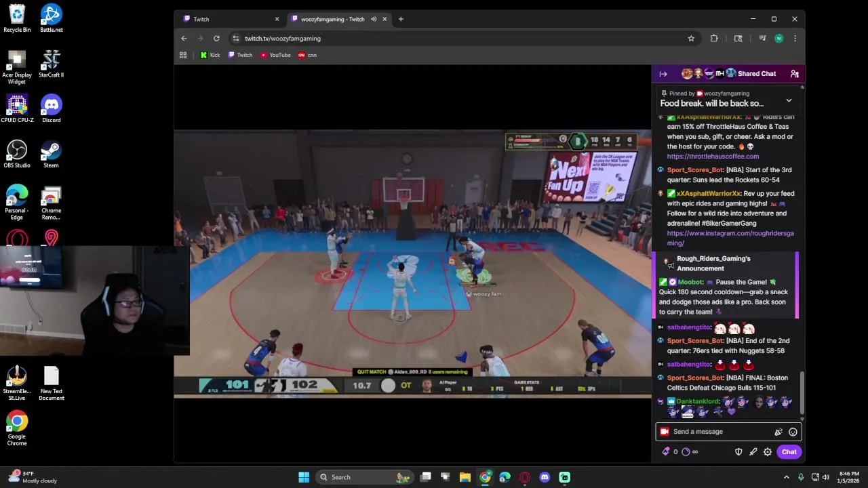Click the taskbar Search box

(366, 477)
